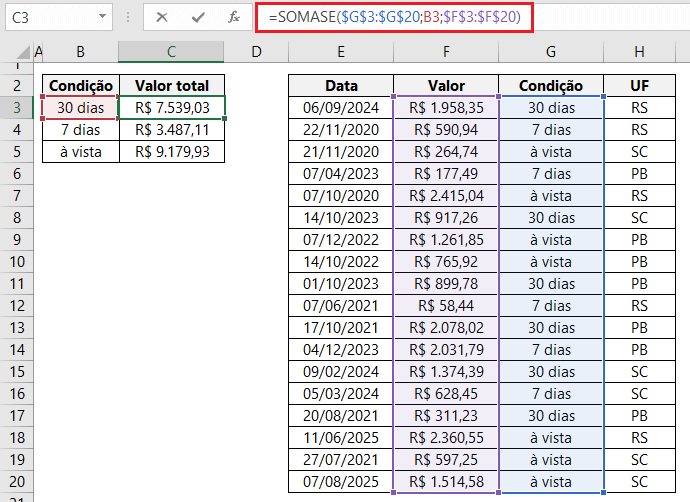690x502 pixels.
Task: Click the formula bar SOMASE formula text
Action: click(x=394, y=17)
